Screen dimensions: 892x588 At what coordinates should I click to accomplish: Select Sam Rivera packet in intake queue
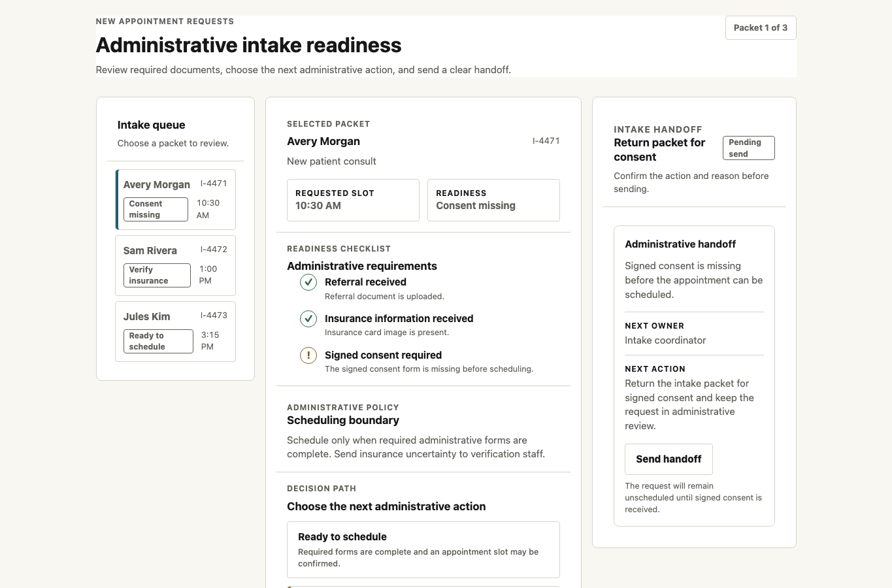pos(175,266)
